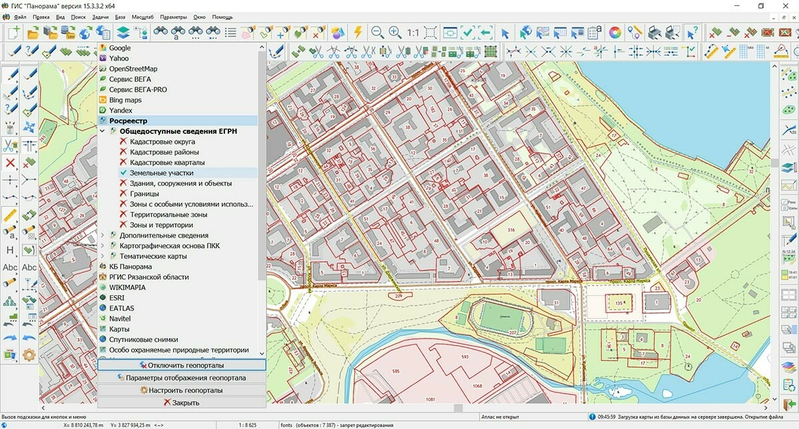Viewport: 799px width, 429px height.
Task: Click the 1:1 scale toolbar button
Action: [x=412, y=32]
